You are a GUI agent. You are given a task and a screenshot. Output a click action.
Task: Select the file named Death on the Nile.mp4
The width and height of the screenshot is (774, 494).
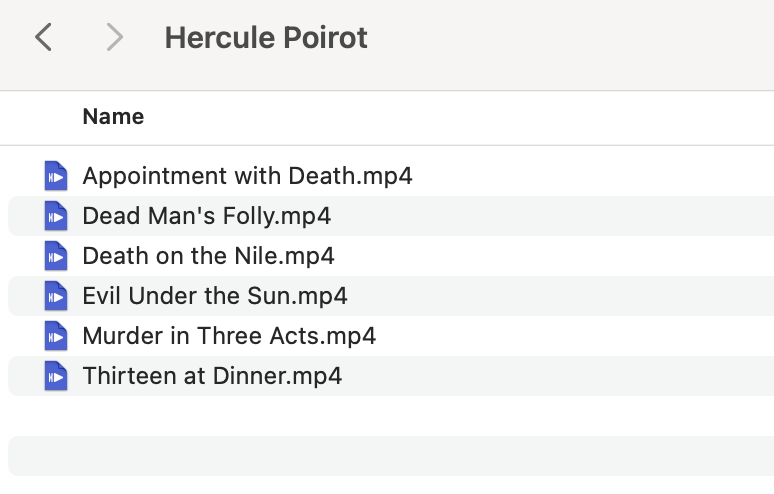pos(208,256)
